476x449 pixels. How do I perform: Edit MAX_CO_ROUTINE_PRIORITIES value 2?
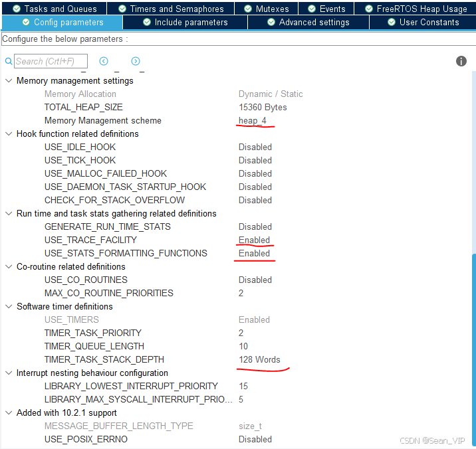(x=241, y=294)
